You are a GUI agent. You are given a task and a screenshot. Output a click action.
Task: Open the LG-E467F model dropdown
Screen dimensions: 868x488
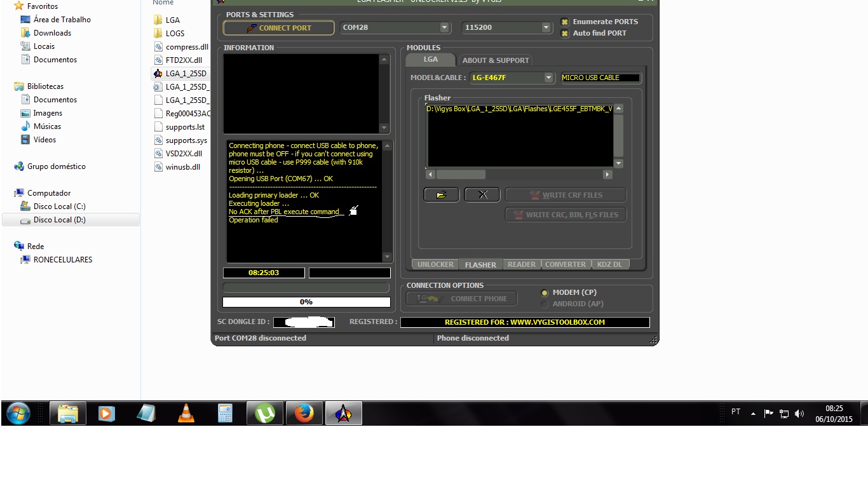pyautogui.click(x=548, y=78)
